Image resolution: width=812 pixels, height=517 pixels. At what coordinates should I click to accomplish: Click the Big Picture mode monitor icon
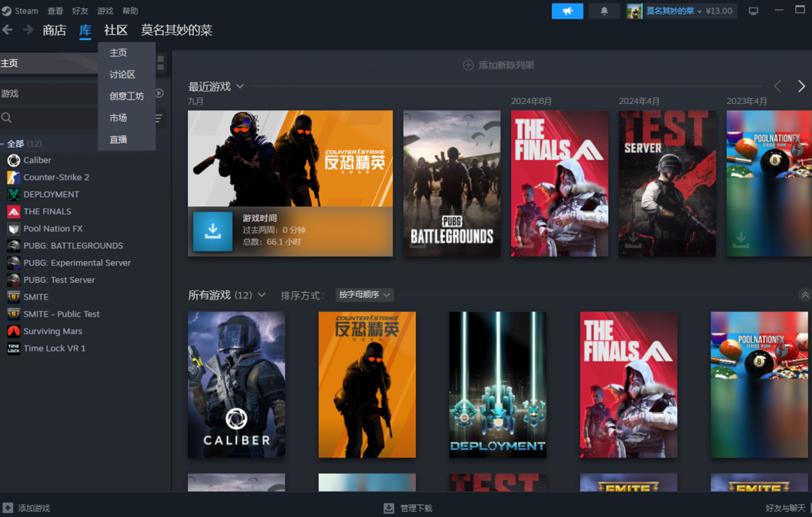pyautogui.click(x=753, y=11)
